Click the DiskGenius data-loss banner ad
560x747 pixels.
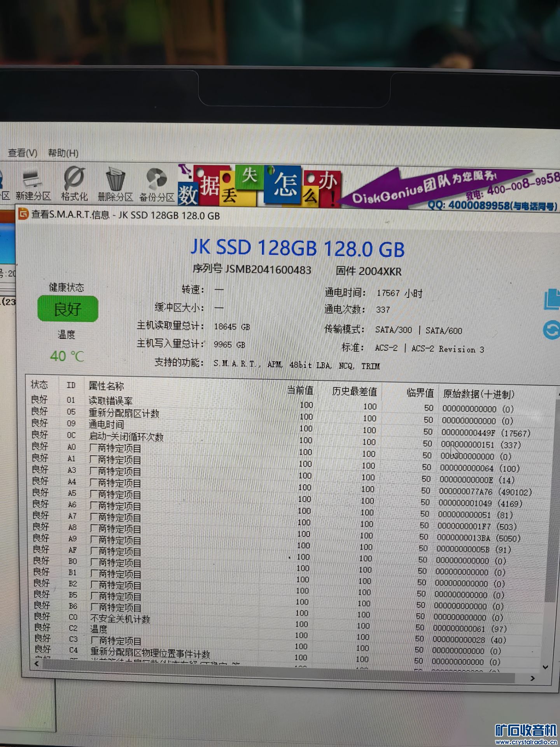click(369, 187)
